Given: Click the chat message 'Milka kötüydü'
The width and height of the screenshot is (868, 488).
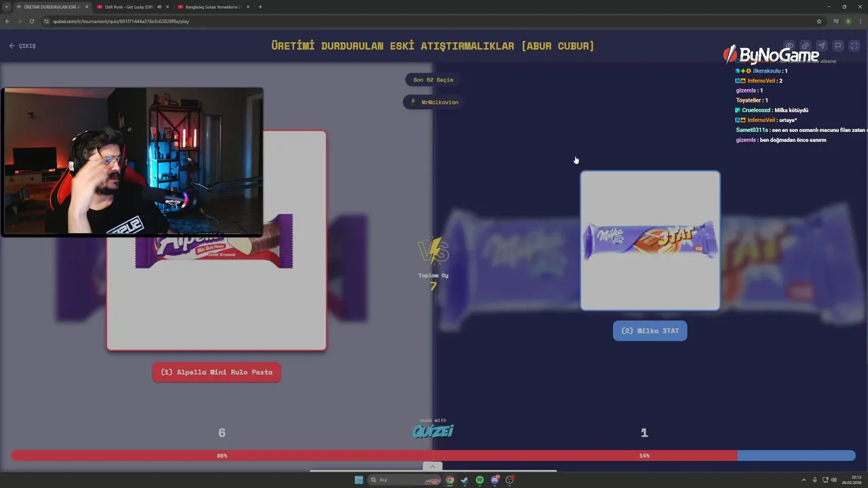Looking at the screenshot, I should pos(772,110).
